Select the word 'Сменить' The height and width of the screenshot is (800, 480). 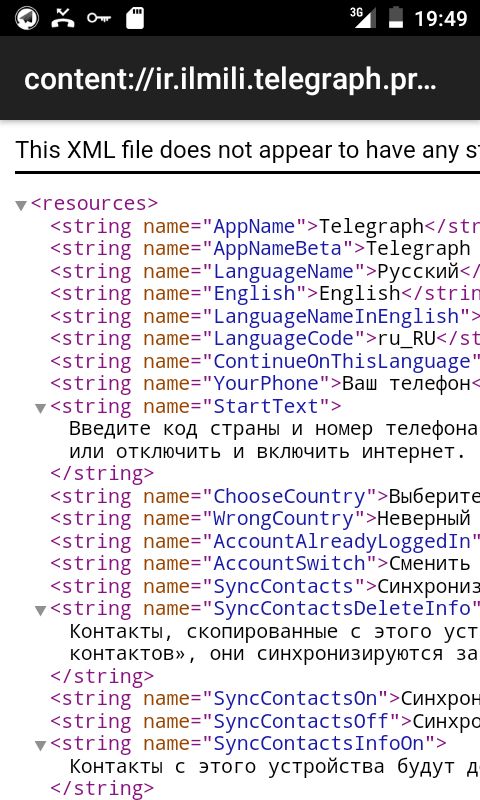point(430,563)
